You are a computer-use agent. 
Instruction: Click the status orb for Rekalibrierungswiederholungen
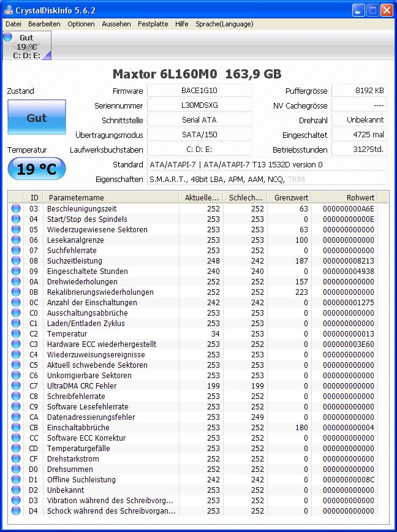tap(16, 292)
